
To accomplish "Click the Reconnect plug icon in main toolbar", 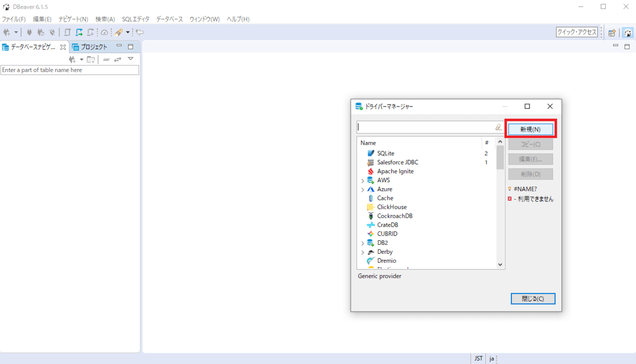I will point(40,32).
